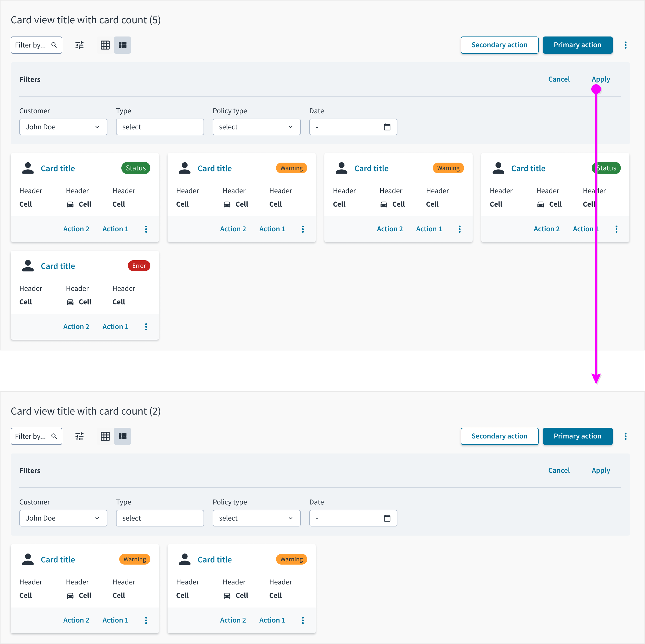Click Type select field in count (5) view
This screenshot has width=645, height=644.
[x=160, y=127]
